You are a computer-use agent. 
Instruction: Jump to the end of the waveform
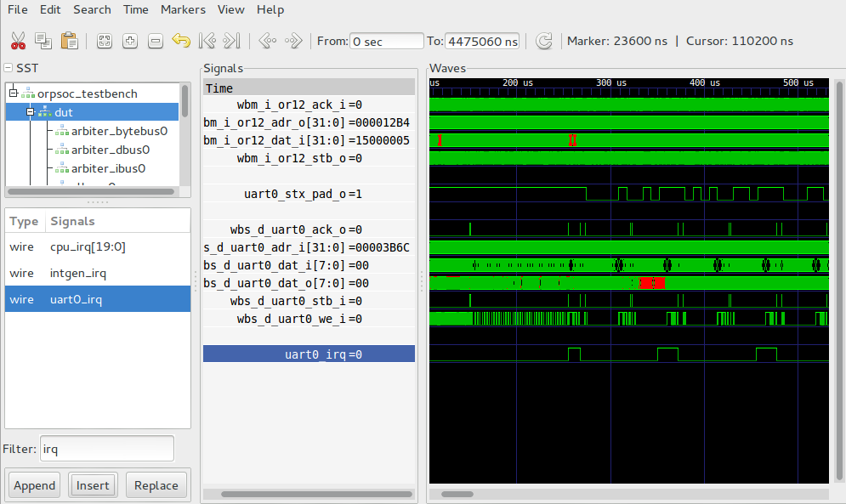(x=230, y=40)
